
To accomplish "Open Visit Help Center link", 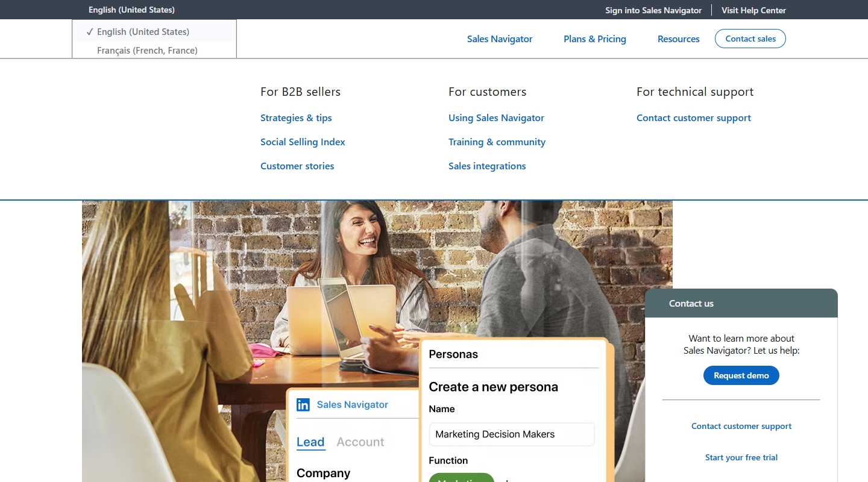I will coord(753,10).
